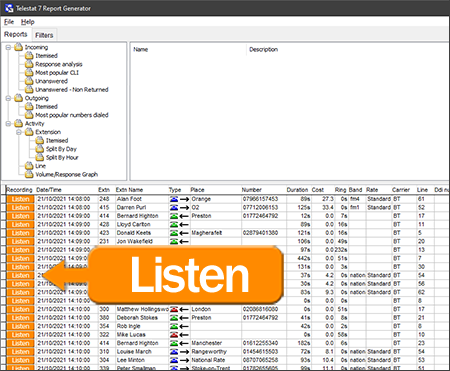
Task: Click Listen for Louise March's call
Action: [20, 352]
